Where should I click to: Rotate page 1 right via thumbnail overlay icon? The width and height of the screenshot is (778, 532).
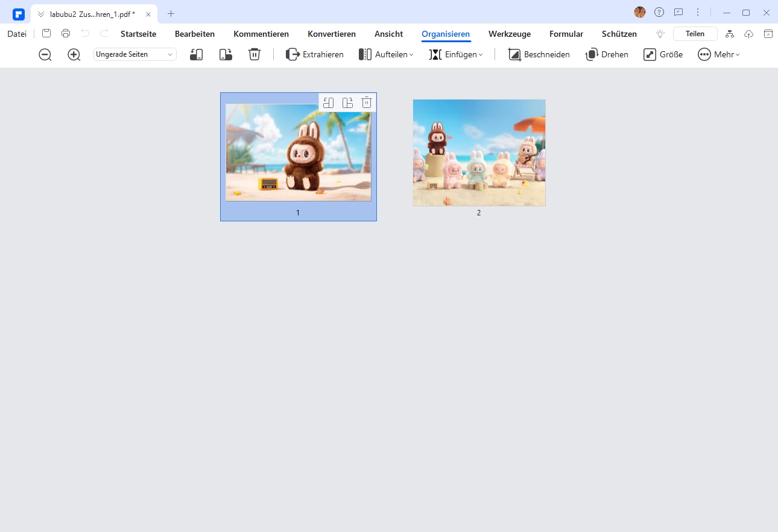point(347,103)
